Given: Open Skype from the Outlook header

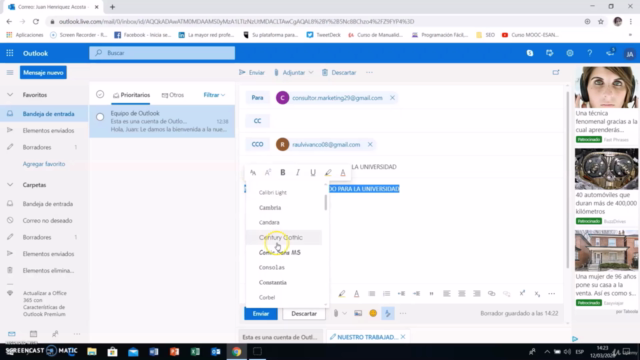Looking at the screenshot, I should [x=530, y=53].
